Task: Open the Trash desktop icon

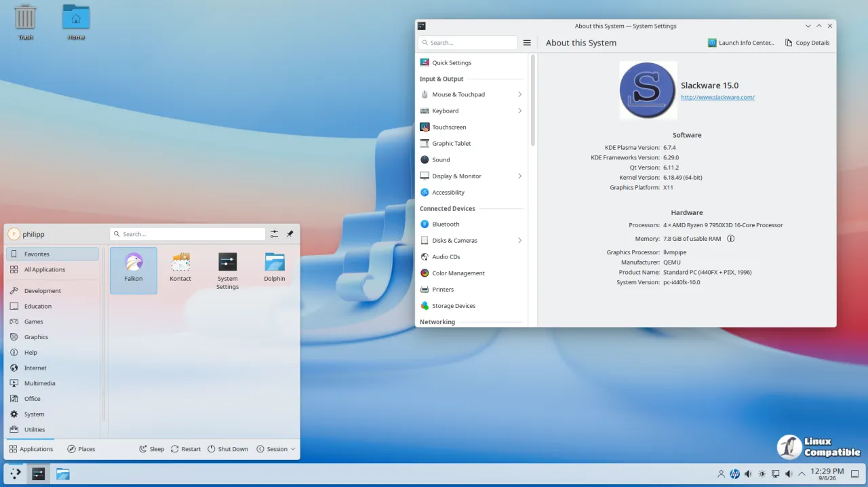Action: 25,22
